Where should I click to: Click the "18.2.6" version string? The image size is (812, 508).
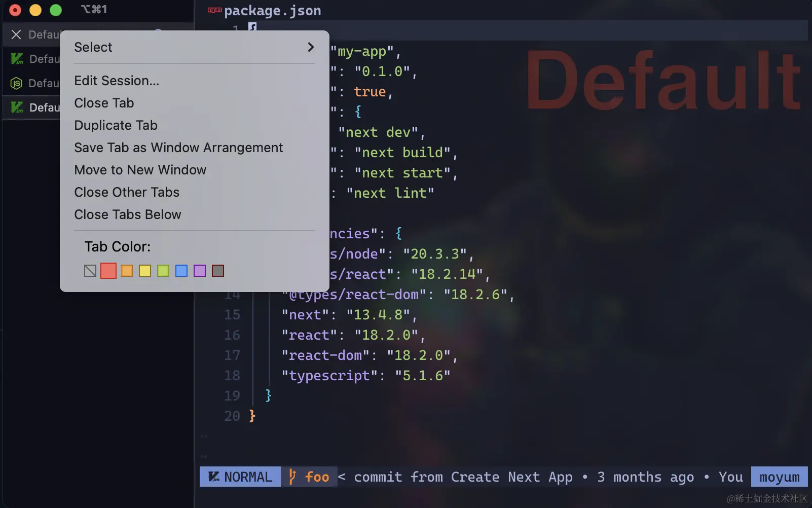point(475,295)
